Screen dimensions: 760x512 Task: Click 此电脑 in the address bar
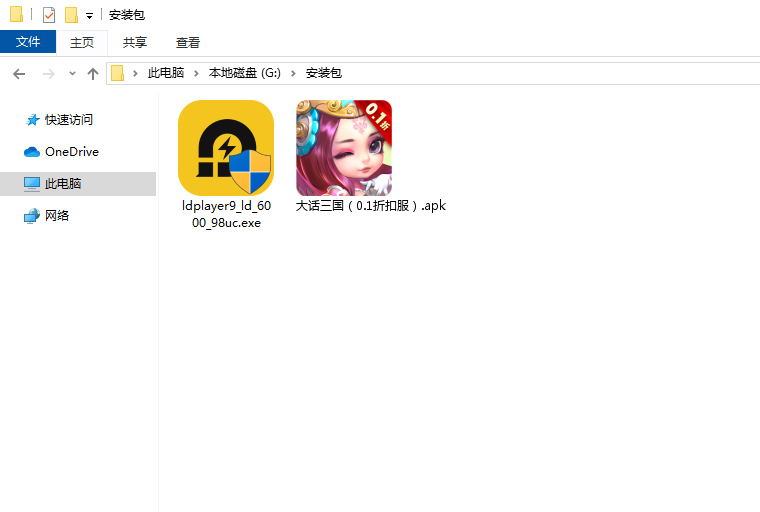[x=166, y=73]
